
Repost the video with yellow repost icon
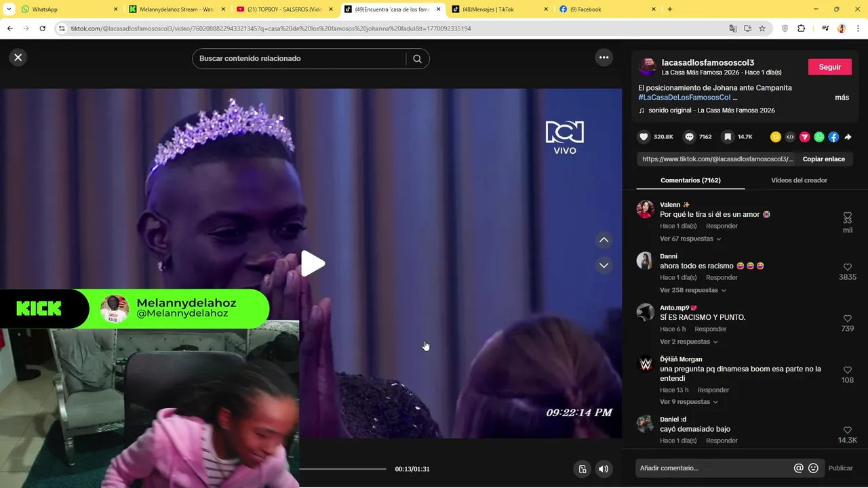coord(776,137)
